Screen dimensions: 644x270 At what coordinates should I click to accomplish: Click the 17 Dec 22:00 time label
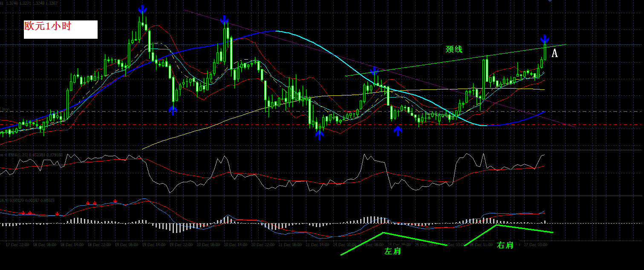click(17, 245)
